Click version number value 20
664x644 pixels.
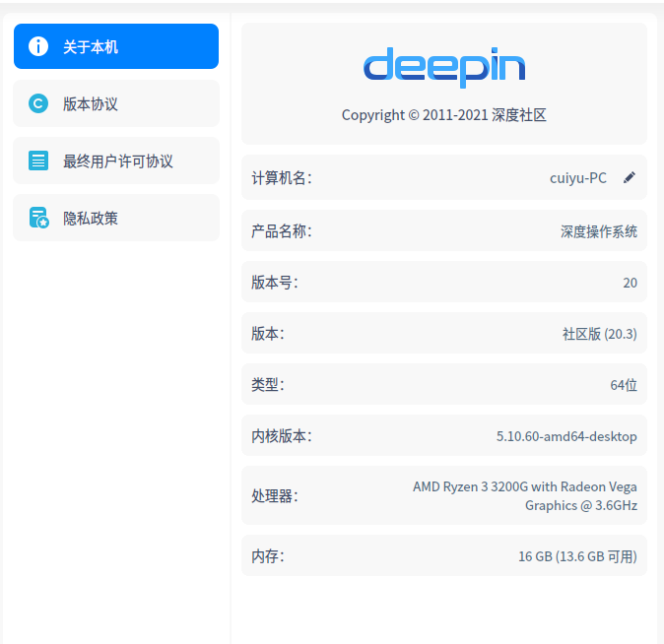[631, 283]
